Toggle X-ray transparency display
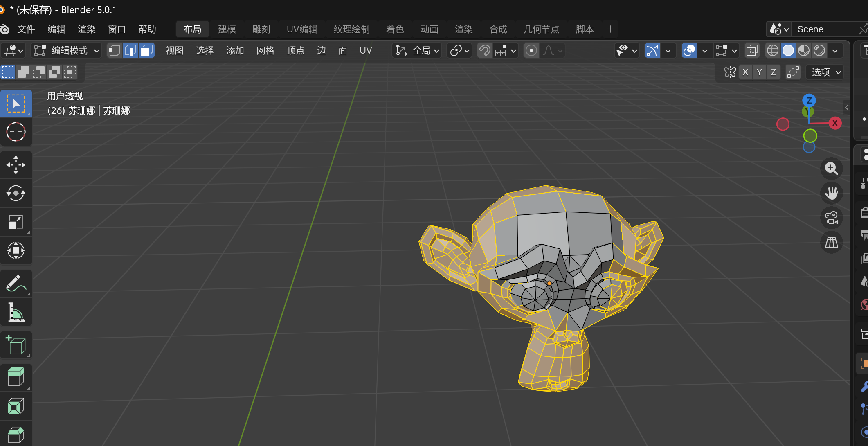The height and width of the screenshot is (446, 868). (x=752, y=50)
